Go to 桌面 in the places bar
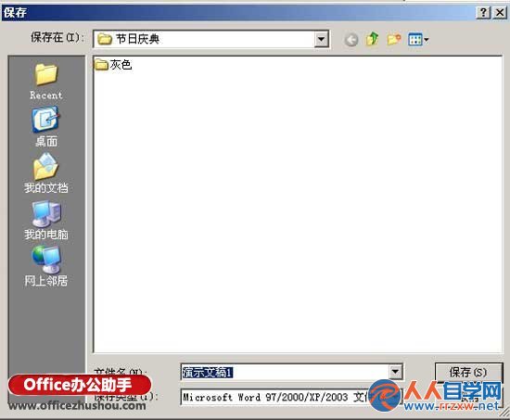This screenshot has height=420, width=510. click(45, 127)
